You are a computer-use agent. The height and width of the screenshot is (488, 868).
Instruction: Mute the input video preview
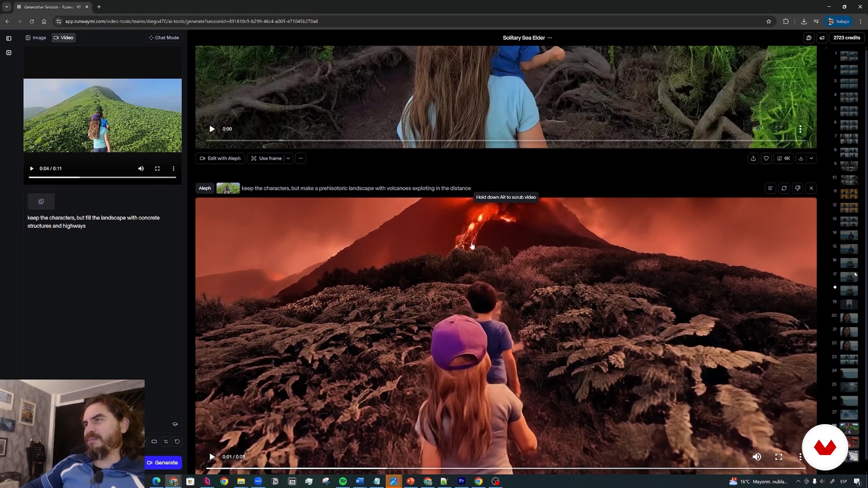[x=141, y=169]
